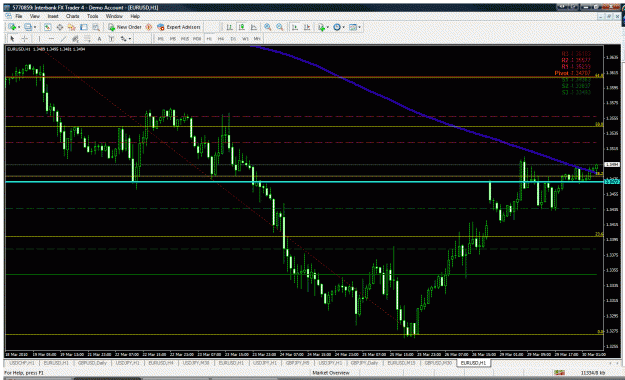Select the arrow cursor tool
This screenshot has width=625, height=380.
tap(12, 39)
